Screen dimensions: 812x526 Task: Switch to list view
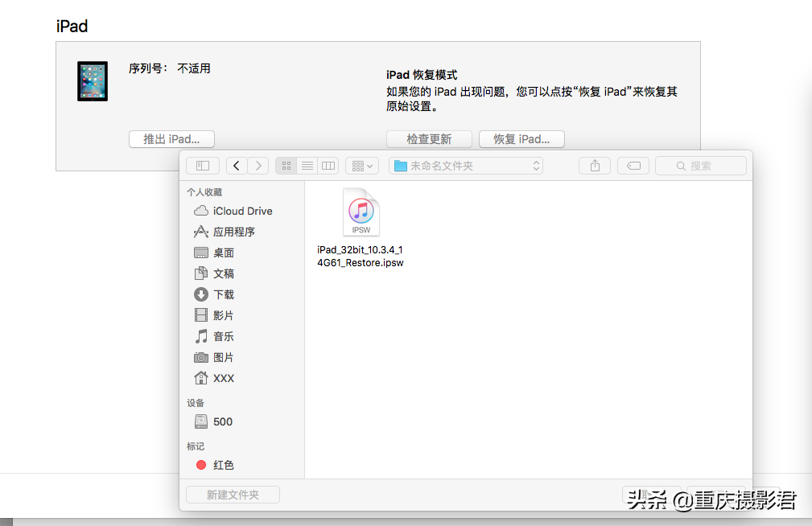307,166
